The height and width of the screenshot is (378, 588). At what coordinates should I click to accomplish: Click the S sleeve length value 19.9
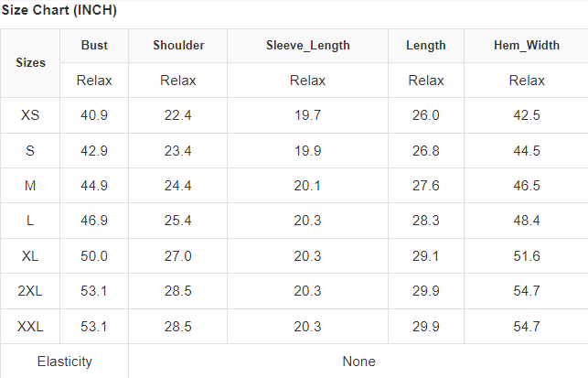pyautogui.click(x=307, y=150)
